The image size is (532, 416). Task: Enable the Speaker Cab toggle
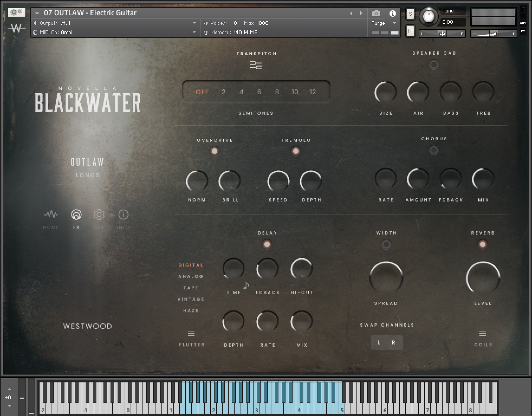[x=434, y=65]
